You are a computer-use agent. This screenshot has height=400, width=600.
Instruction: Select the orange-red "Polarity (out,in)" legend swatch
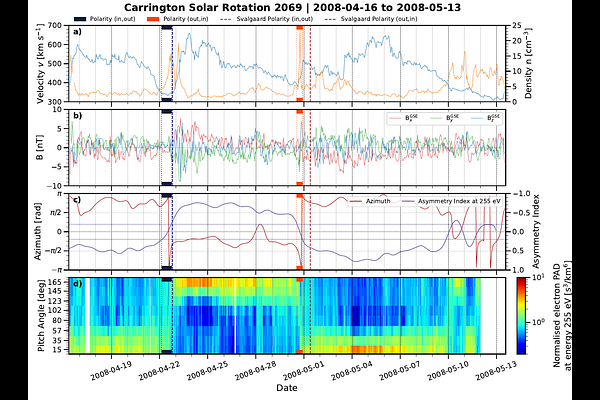(153, 19)
